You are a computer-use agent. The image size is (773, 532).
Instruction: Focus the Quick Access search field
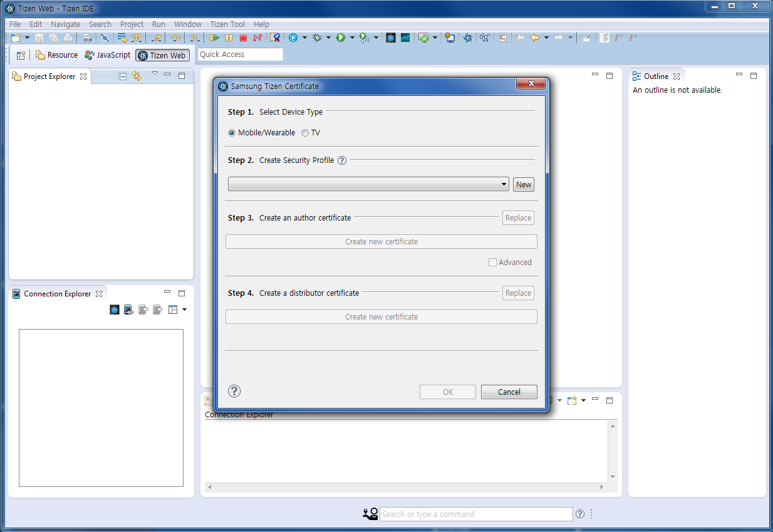pyautogui.click(x=241, y=55)
